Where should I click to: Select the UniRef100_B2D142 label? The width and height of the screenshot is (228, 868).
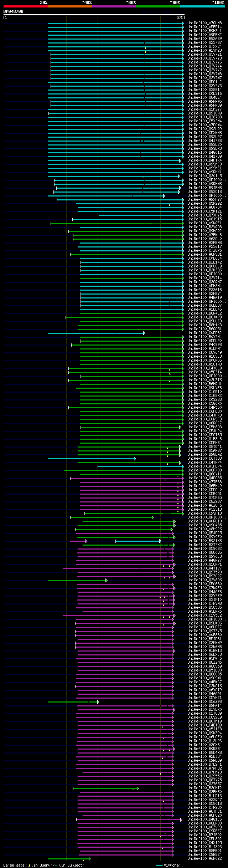(204, 262)
